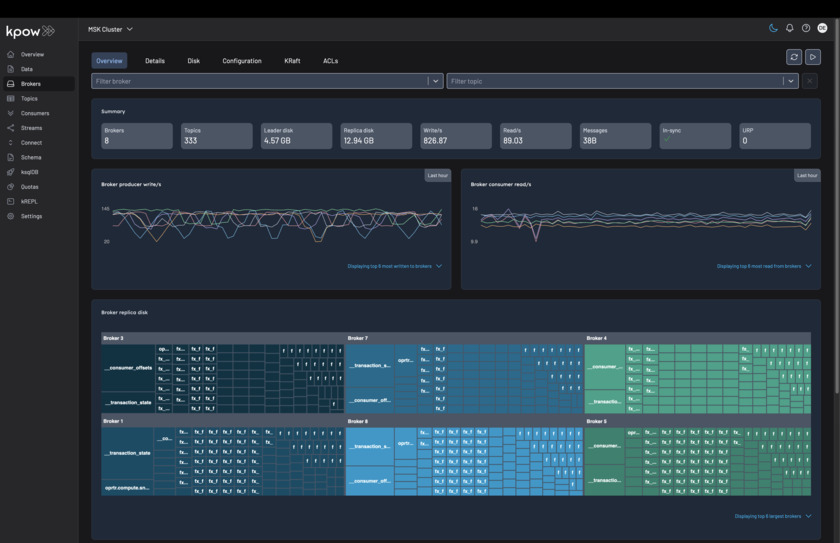
Task: Open the Filter broker dropdown arrow
Action: (x=436, y=81)
